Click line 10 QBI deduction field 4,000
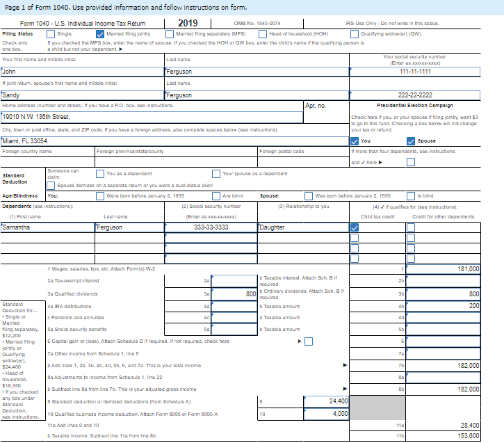 click(x=326, y=414)
